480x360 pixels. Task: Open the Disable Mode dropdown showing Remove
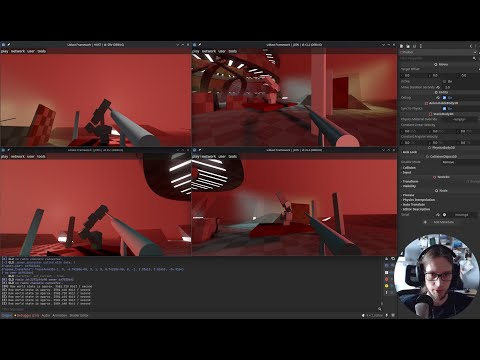coord(460,162)
